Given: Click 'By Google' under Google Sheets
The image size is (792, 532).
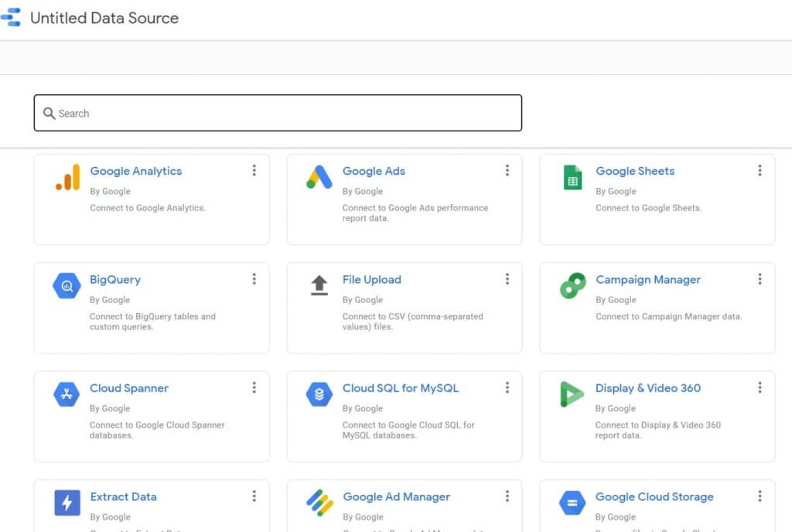Looking at the screenshot, I should pyautogui.click(x=616, y=191).
